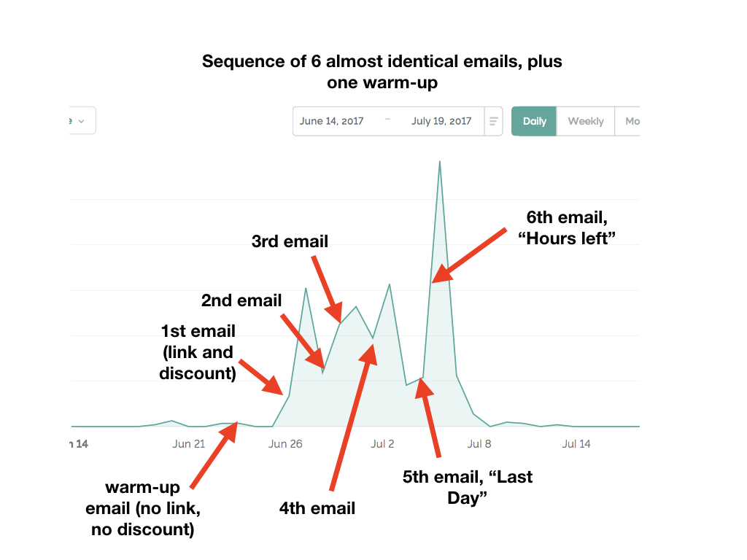Click the Jul 8 axis label
Viewport: 747px width, 560px height.
(x=479, y=443)
